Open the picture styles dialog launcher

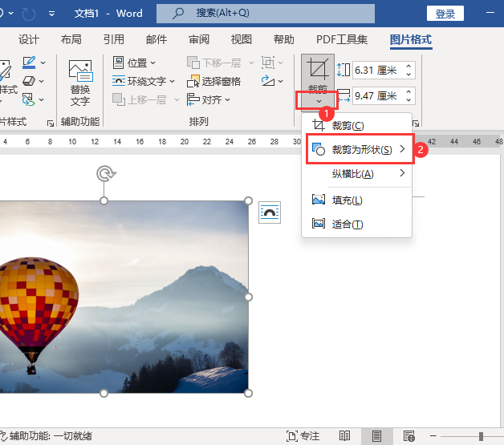(51, 123)
